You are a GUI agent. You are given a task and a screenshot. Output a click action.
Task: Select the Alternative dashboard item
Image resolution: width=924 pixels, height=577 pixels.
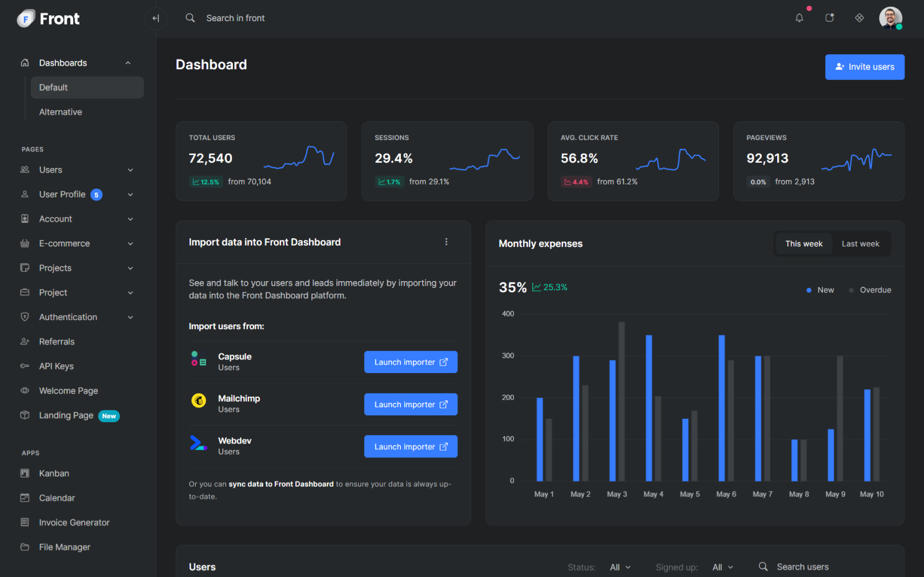(61, 112)
